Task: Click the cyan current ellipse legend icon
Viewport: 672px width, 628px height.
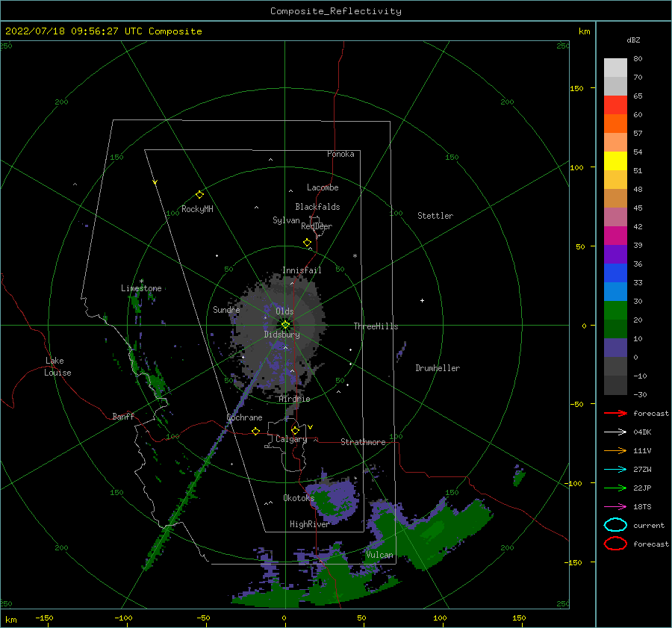Action: [x=615, y=525]
